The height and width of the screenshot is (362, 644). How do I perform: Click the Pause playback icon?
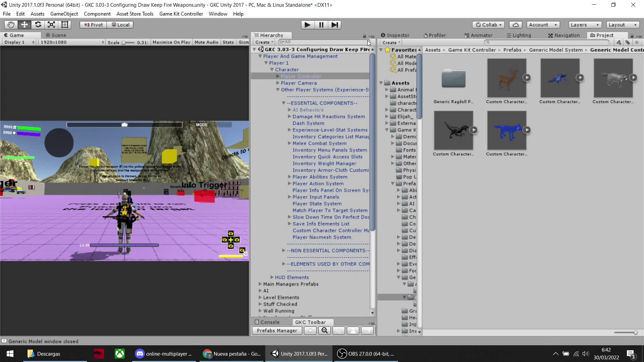321,24
